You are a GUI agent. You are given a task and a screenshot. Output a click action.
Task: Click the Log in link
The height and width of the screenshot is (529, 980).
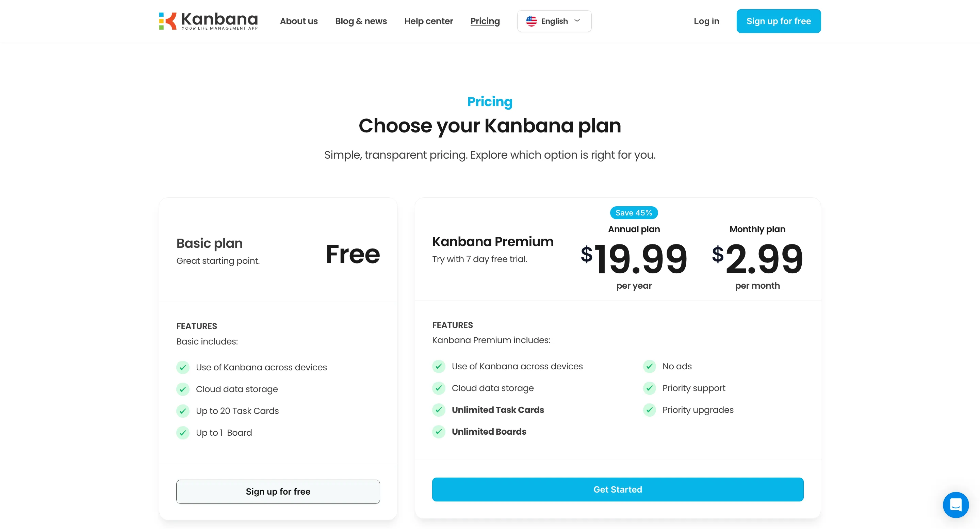point(706,21)
